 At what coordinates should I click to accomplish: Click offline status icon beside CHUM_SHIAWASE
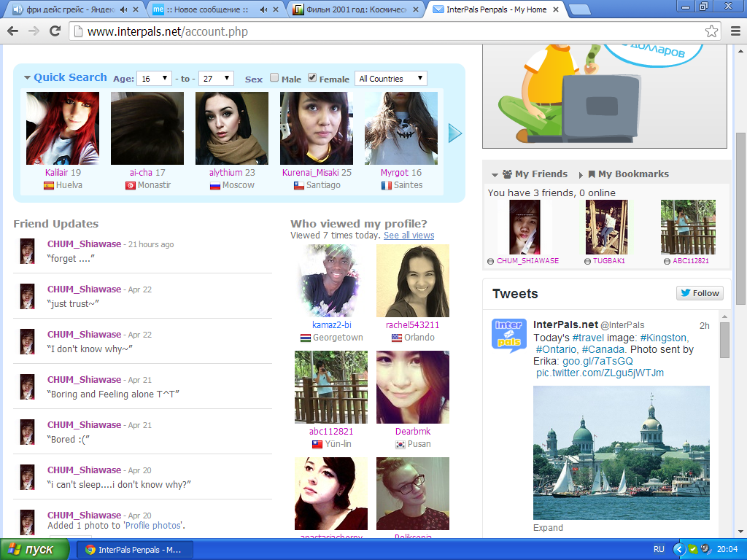pos(491,262)
